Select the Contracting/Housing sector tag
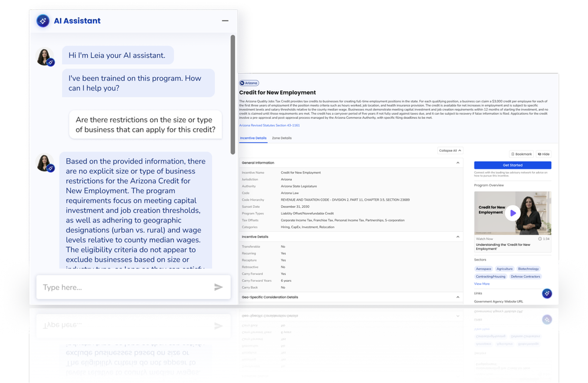Screen dimensions: 588x383 [490, 277]
